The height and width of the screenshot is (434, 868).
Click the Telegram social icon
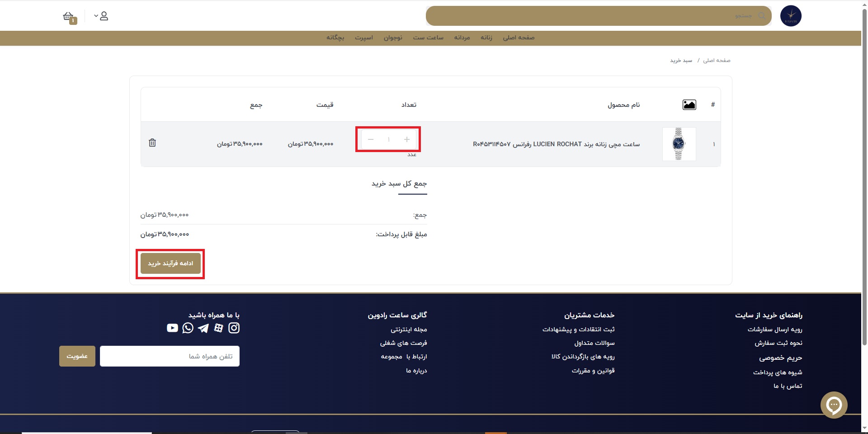[203, 328]
